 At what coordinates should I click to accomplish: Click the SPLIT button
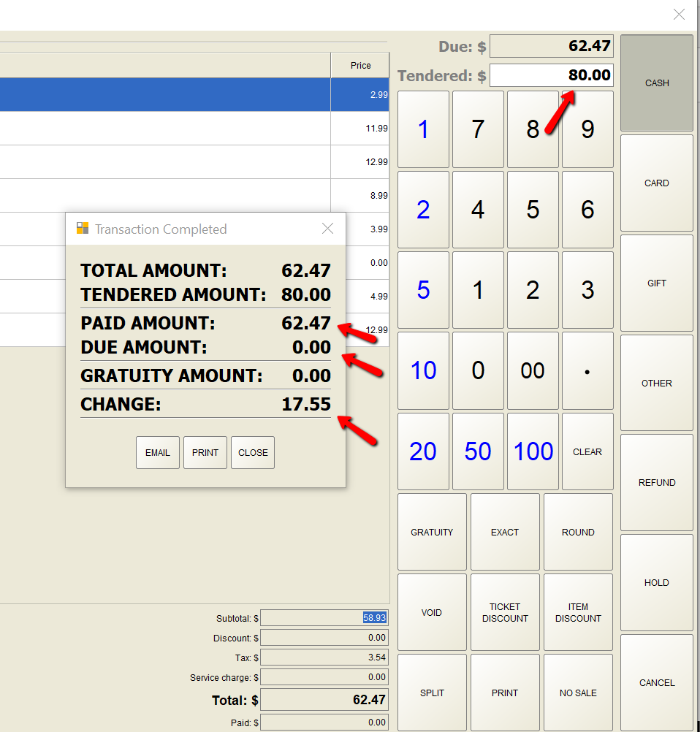tap(432, 693)
